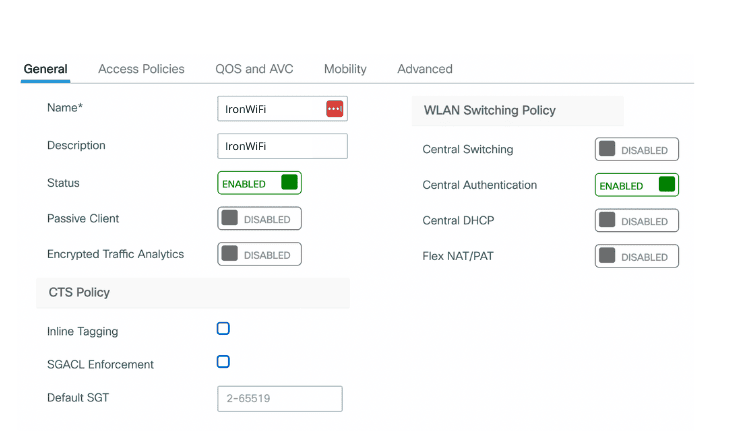Viewport: 731px width, 445px height.
Task: Click the Default SGT input box
Action: click(280, 398)
